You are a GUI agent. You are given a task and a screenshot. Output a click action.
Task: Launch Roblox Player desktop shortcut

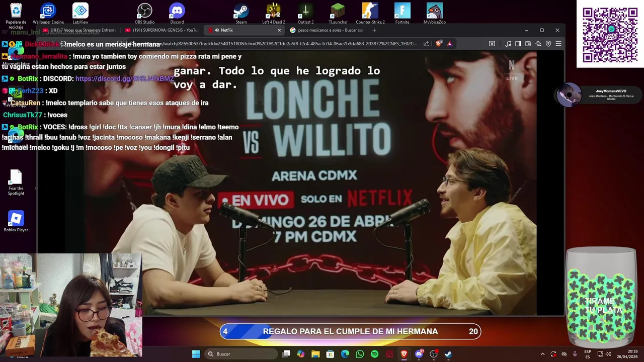pyautogui.click(x=16, y=221)
